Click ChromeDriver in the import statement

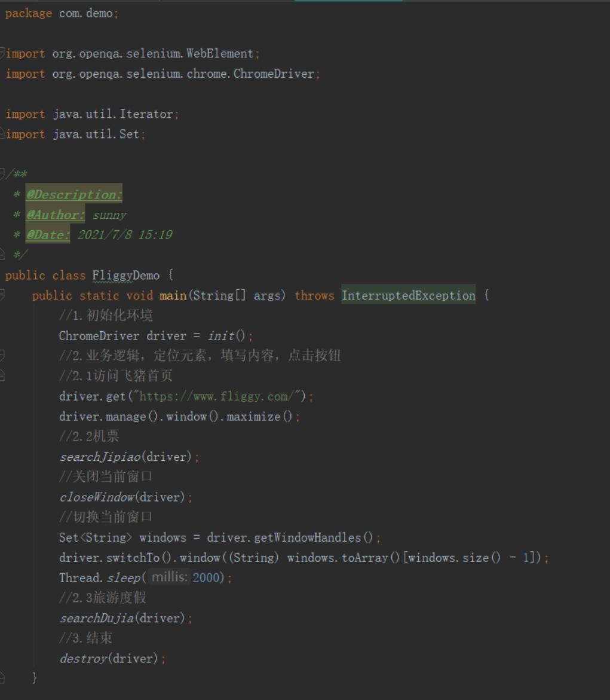pos(274,74)
